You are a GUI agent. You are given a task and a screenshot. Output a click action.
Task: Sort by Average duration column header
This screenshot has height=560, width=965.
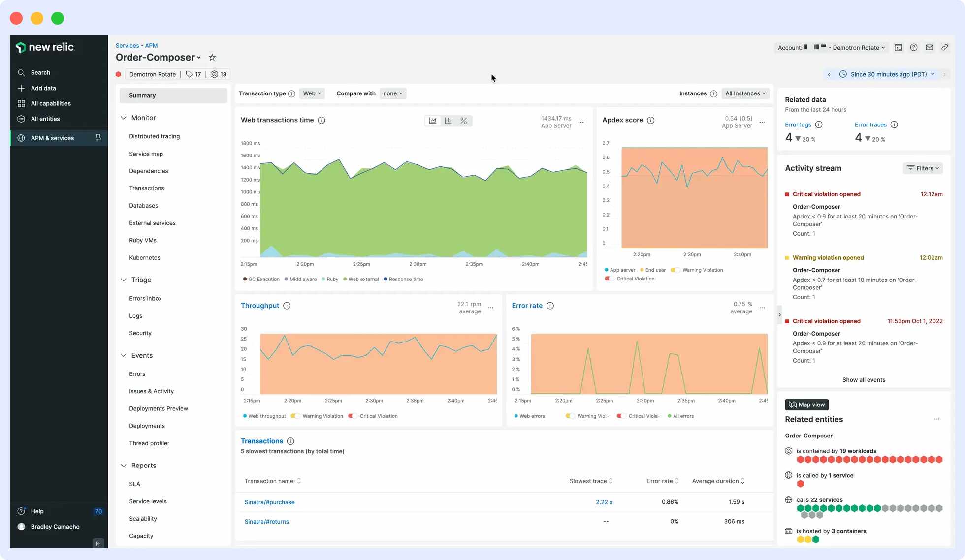(718, 481)
